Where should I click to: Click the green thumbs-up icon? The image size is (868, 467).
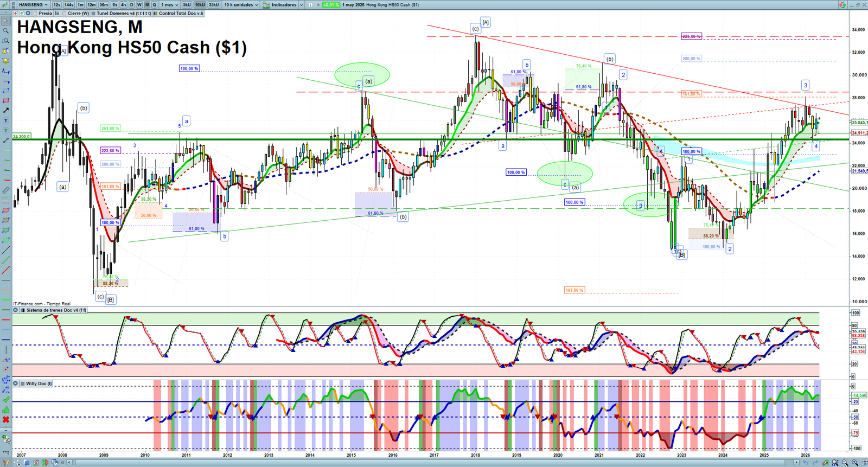point(6,410)
